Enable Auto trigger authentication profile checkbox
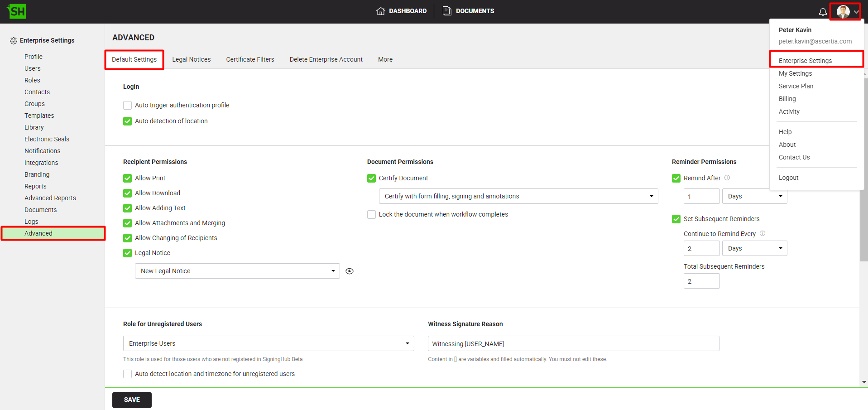The width and height of the screenshot is (868, 410). [x=128, y=105]
